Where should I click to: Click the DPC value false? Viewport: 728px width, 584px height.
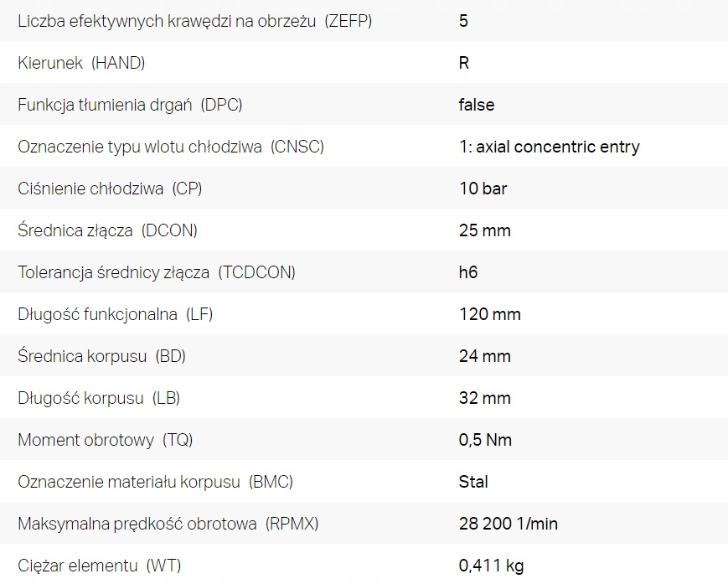[x=477, y=105]
